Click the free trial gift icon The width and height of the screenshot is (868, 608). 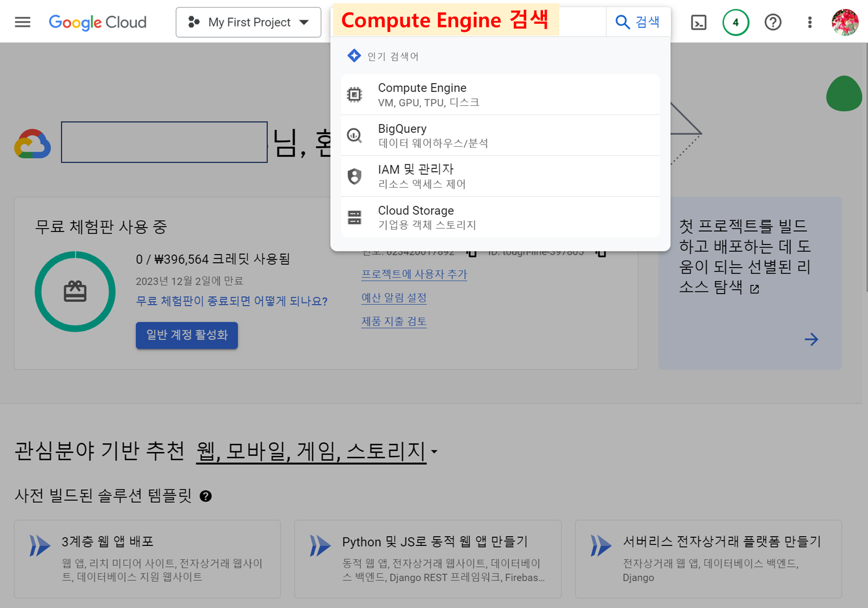pyautogui.click(x=75, y=291)
